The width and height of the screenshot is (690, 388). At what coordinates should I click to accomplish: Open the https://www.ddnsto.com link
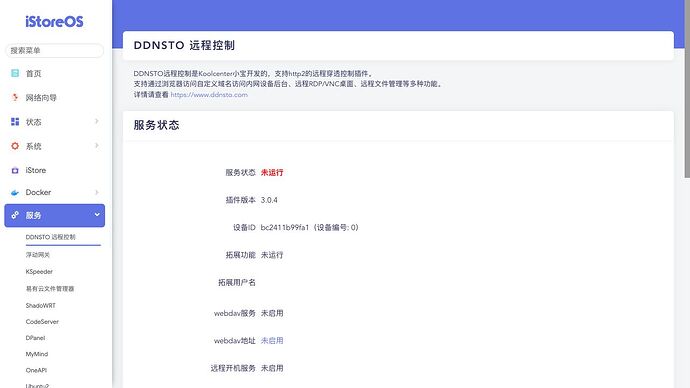(209, 95)
